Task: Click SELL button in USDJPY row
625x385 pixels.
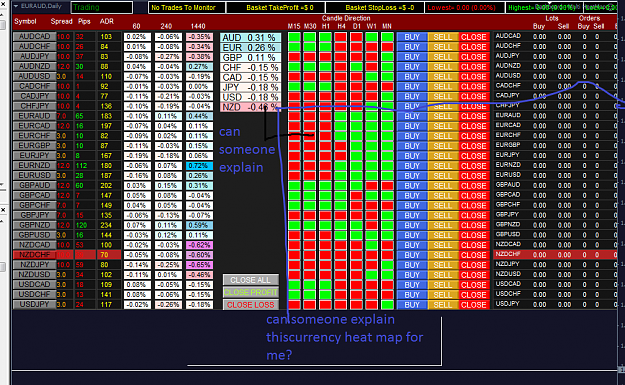Action: tap(442, 305)
